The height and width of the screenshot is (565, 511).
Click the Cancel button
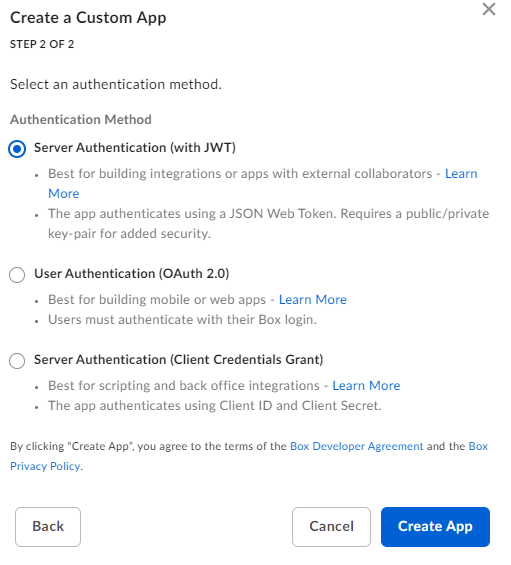[331, 527]
